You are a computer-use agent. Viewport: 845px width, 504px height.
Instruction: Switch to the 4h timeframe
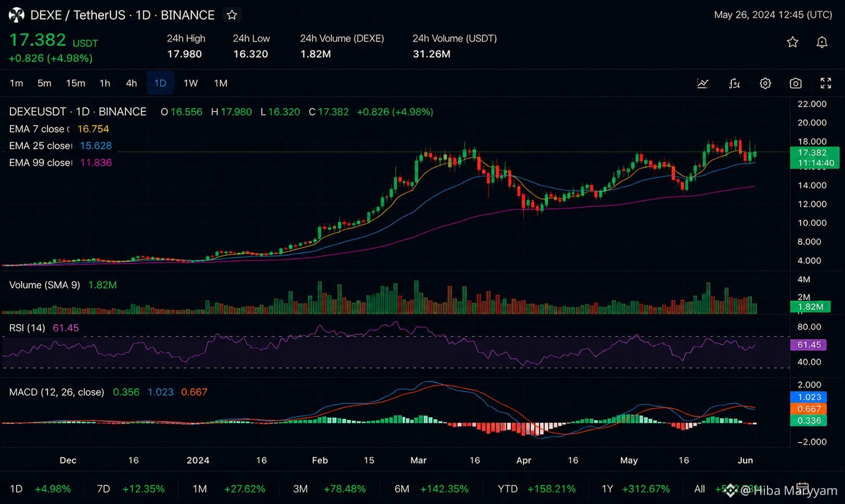coord(132,83)
